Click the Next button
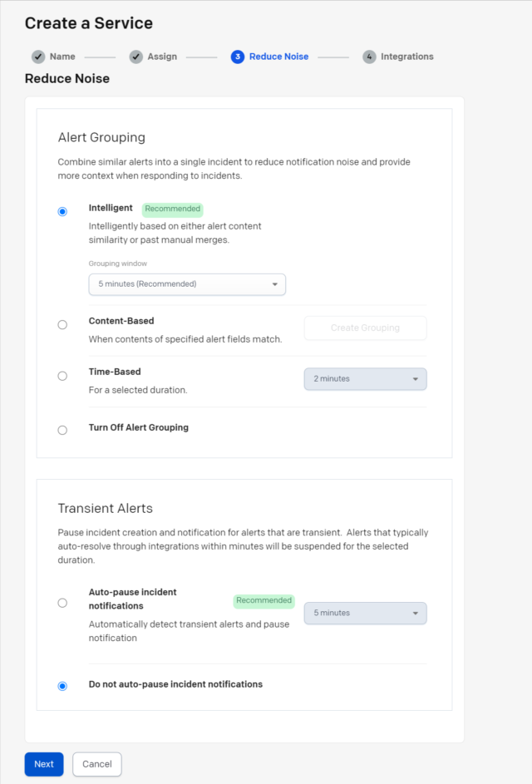The image size is (532, 784). tap(43, 763)
